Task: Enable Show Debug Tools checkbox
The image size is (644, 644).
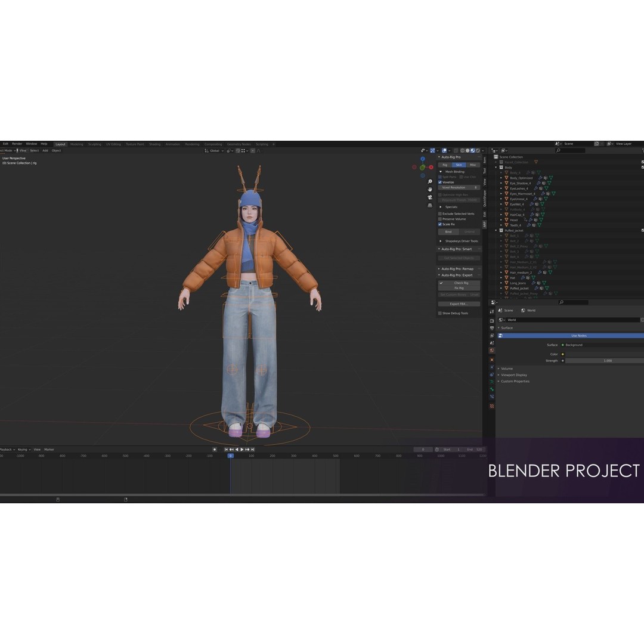Action: click(x=440, y=313)
